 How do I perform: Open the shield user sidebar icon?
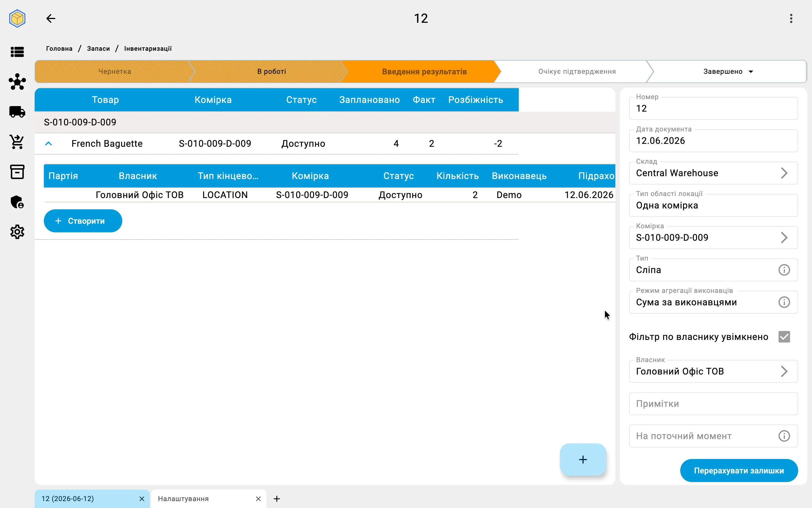[x=17, y=202]
